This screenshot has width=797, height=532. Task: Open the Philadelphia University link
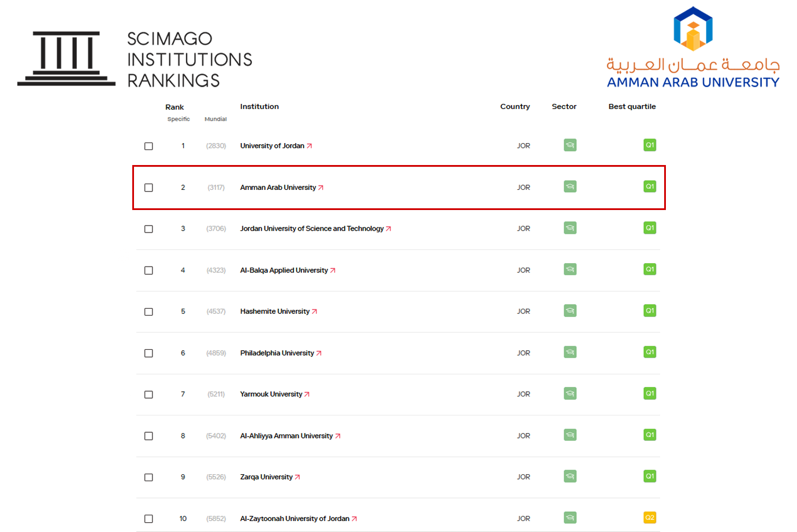pos(281,353)
